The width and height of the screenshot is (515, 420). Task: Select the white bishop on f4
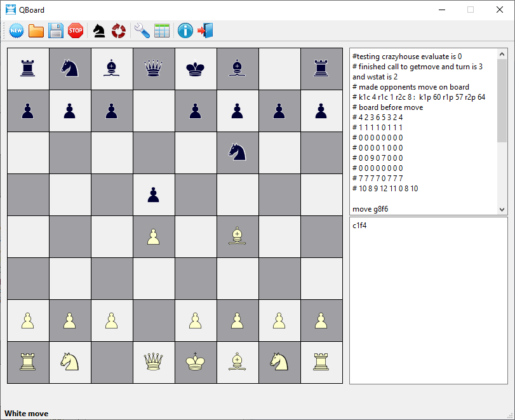point(237,236)
